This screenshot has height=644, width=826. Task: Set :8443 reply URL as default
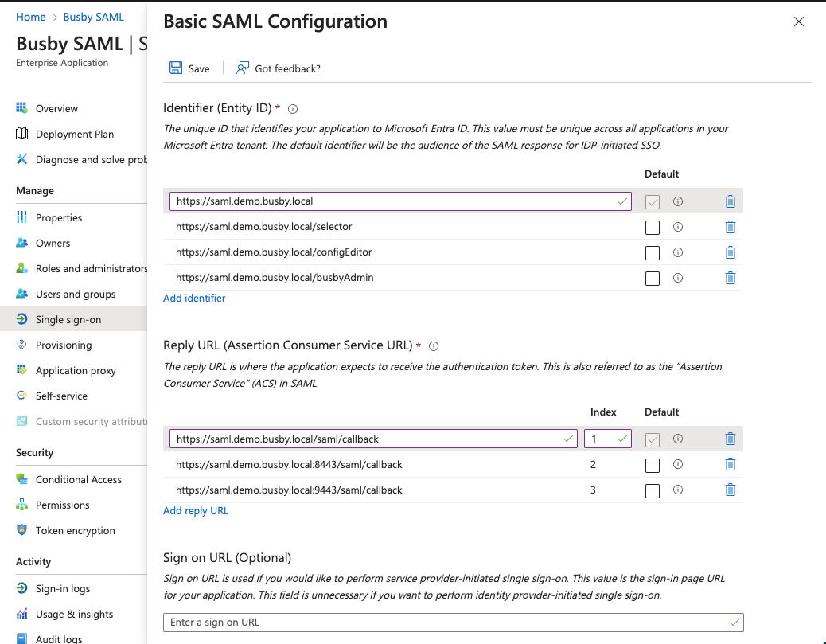pyautogui.click(x=653, y=466)
